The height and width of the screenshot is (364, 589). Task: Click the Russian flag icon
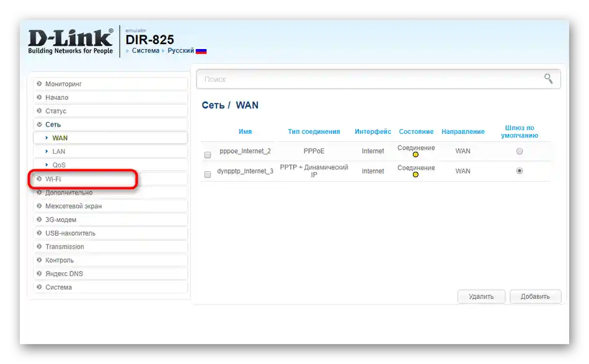(x=201, y=51)
